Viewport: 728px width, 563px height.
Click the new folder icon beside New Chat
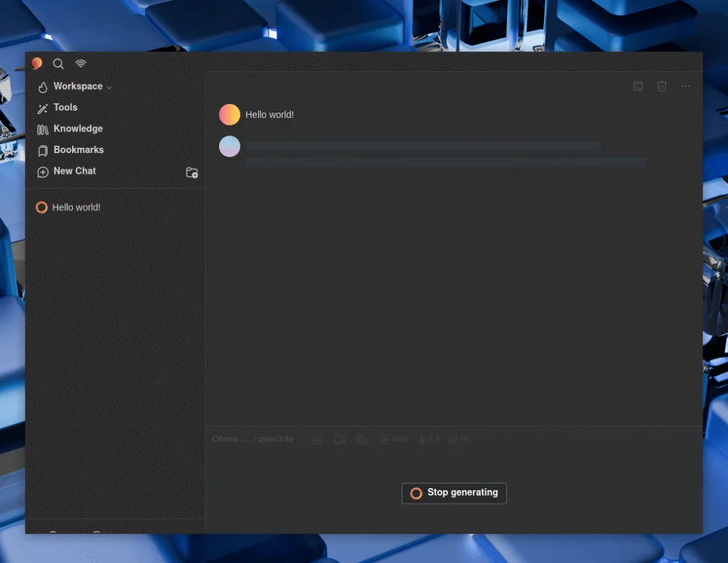pyautogui.click(x=191, y=173)
